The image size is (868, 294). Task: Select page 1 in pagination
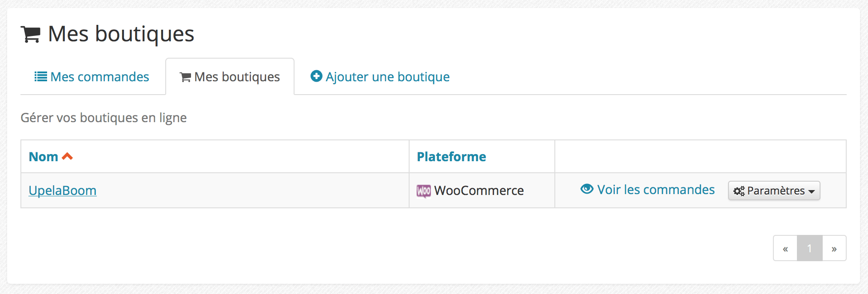tap(810, 248)
